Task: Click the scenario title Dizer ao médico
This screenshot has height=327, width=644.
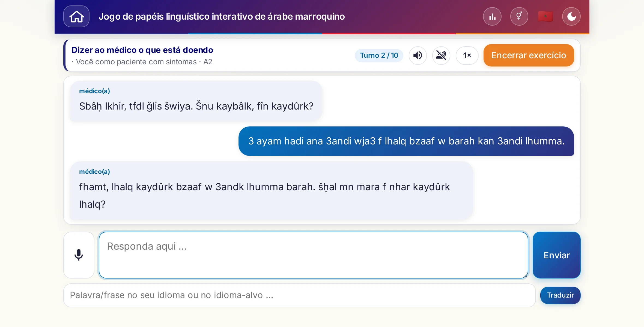Action: [142, 50]
